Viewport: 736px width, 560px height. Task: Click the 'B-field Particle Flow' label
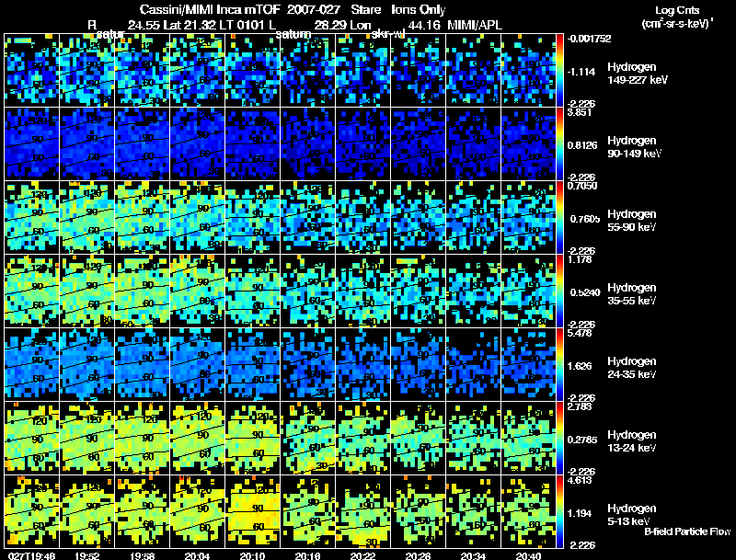tap(687, 531)
